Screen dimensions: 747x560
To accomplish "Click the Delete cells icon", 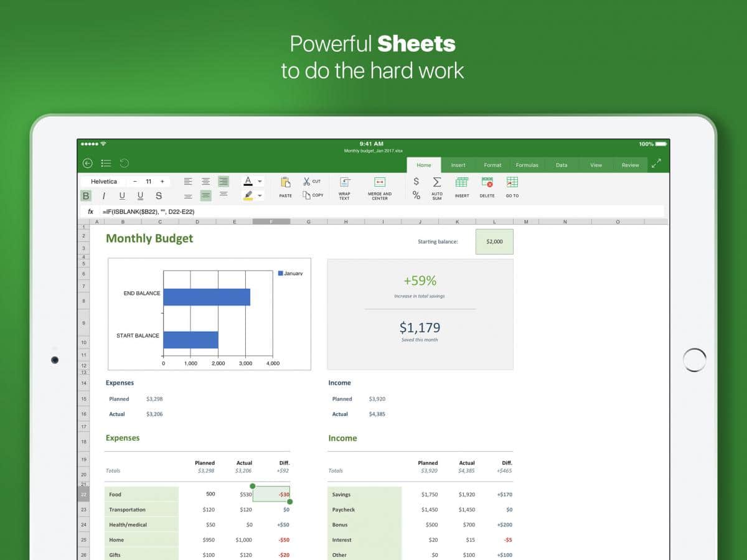I will click(x=487, y=182).
